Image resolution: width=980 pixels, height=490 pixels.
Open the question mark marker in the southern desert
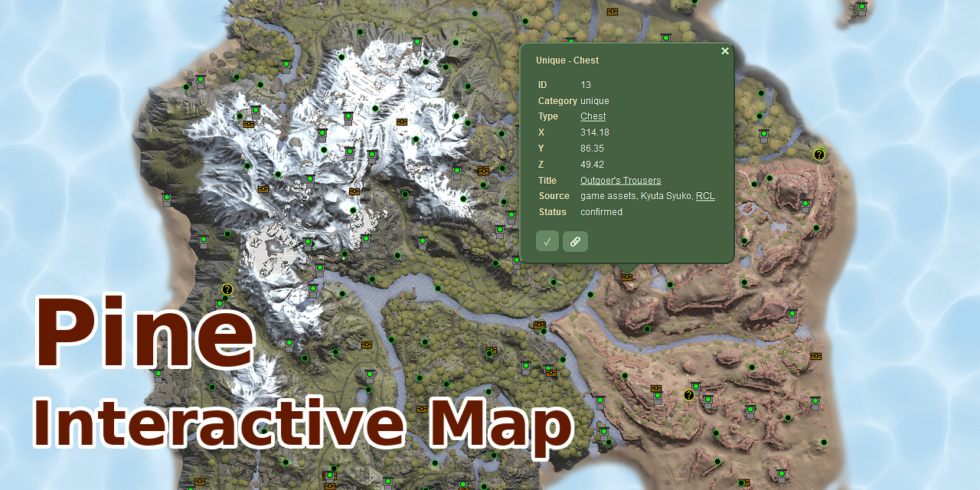click(x=689, y=394)
